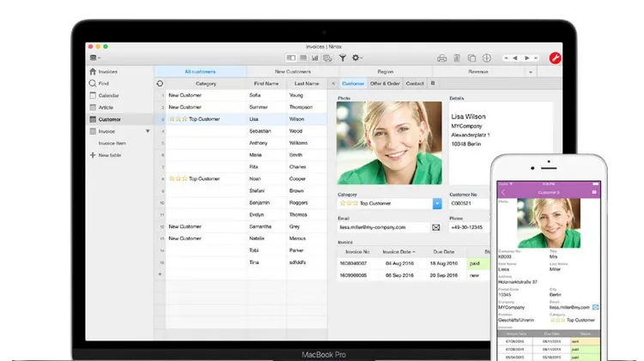644x361 pixels.
Task: Open the Contact form tab
Action: [x=415, y=83]
